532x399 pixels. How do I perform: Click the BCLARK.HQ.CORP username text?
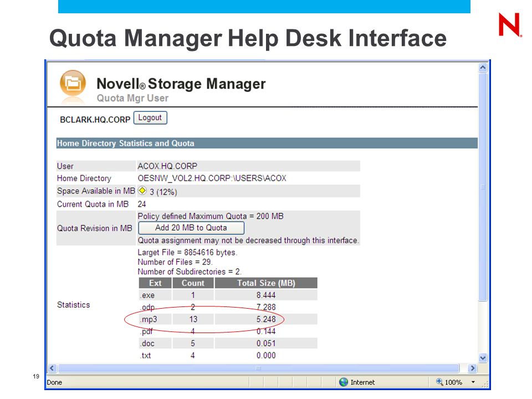pos(95,120)
